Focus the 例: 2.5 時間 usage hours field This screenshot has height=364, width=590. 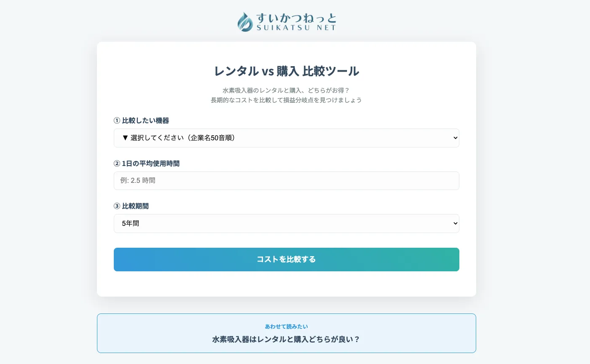pyautogui.click(x=286, y=180)
